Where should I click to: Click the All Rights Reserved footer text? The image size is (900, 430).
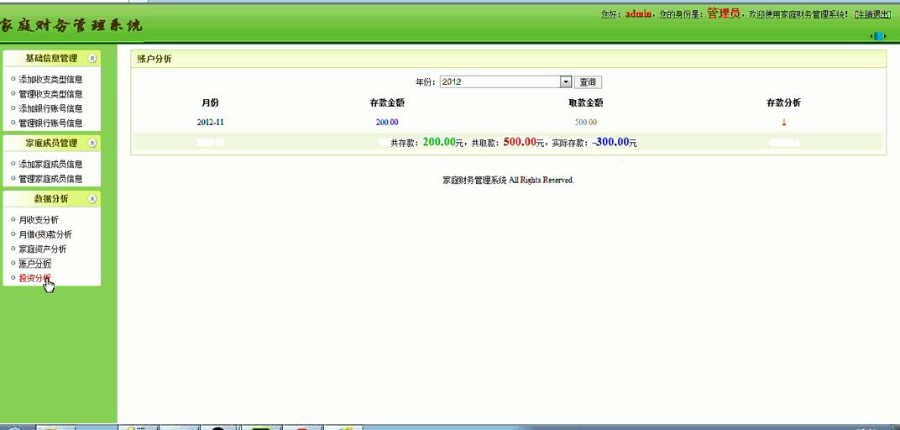(541, 180)
